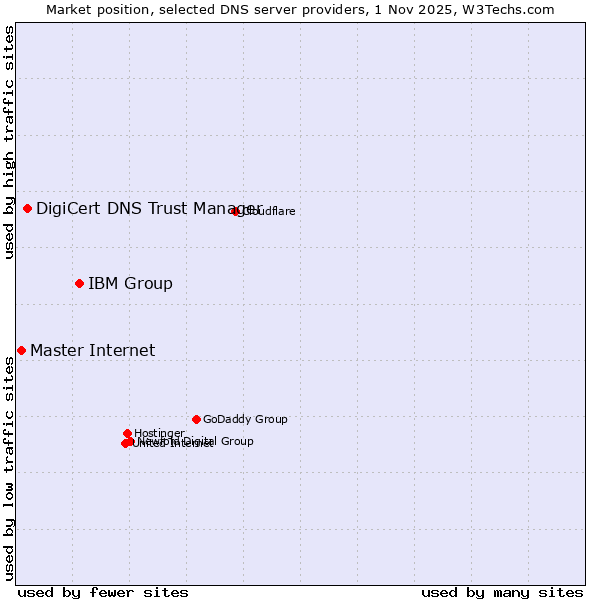Image resolution: width=600 pixels, height=600 pixels.
Task: Click the GoDaddy Group red marker
Action: [x=196, y=419]
